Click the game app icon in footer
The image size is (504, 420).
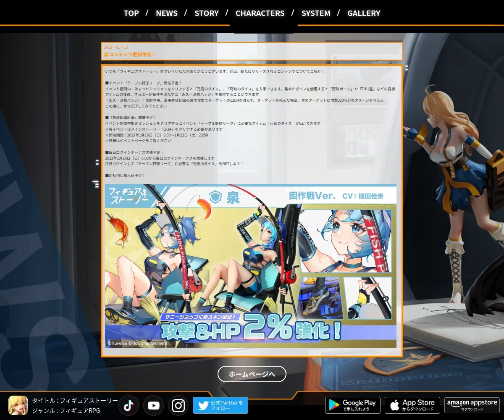point(18,405)
